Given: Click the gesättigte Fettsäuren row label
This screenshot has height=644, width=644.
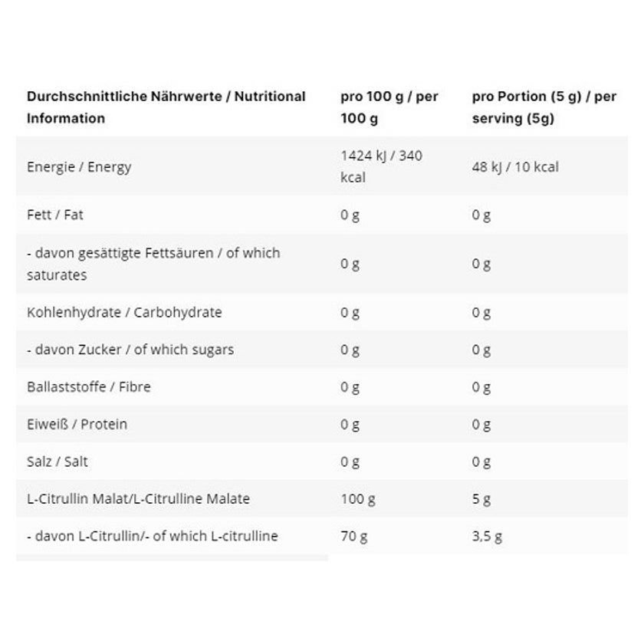Looking at the screenshot, I should click(153, 264).
